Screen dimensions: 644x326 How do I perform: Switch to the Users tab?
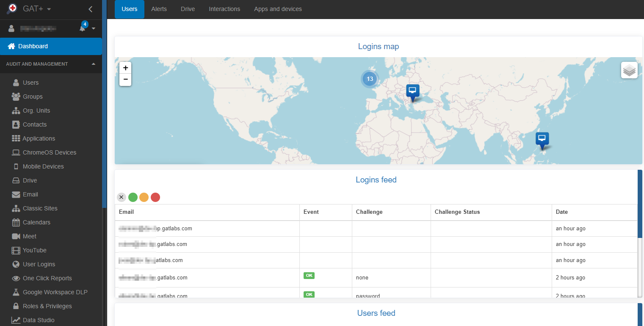tap(130, 9)
